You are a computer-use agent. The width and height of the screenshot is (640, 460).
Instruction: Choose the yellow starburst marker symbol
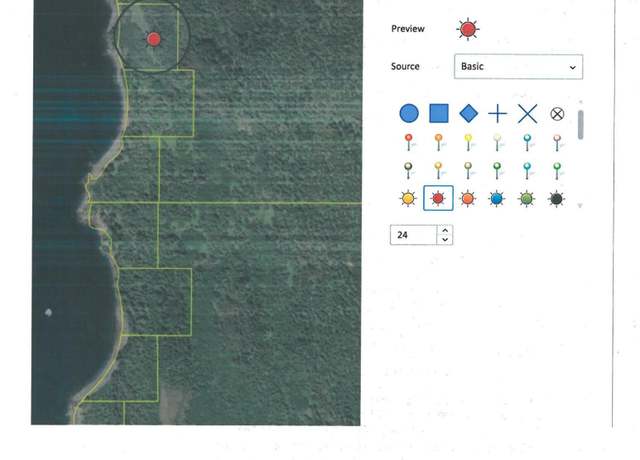tap(408, 199)
